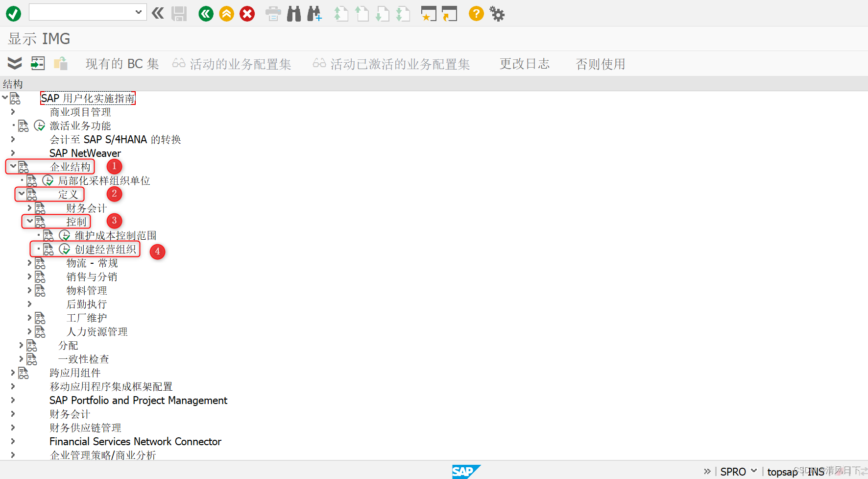Image resolution: width=868 pixels, height=479 pixels.
Task: Click execute icon for '局部化采样组织单位'
Action: (x=48, y=181)
